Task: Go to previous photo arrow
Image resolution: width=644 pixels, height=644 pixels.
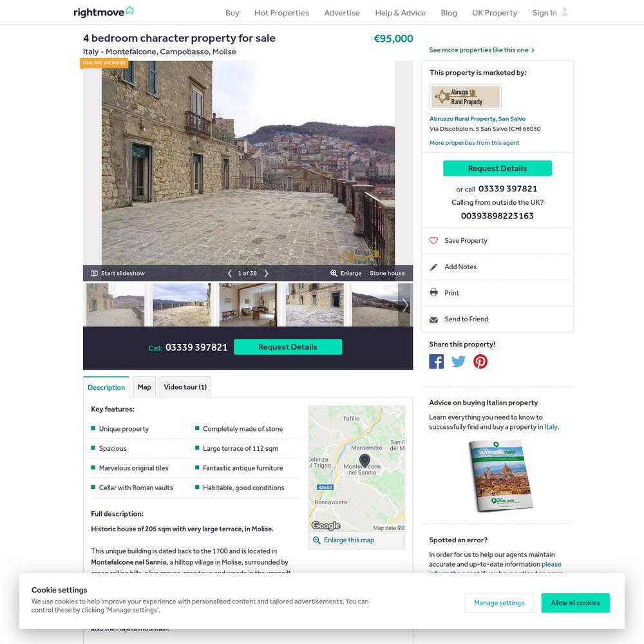Action: (x=230, y=274)
